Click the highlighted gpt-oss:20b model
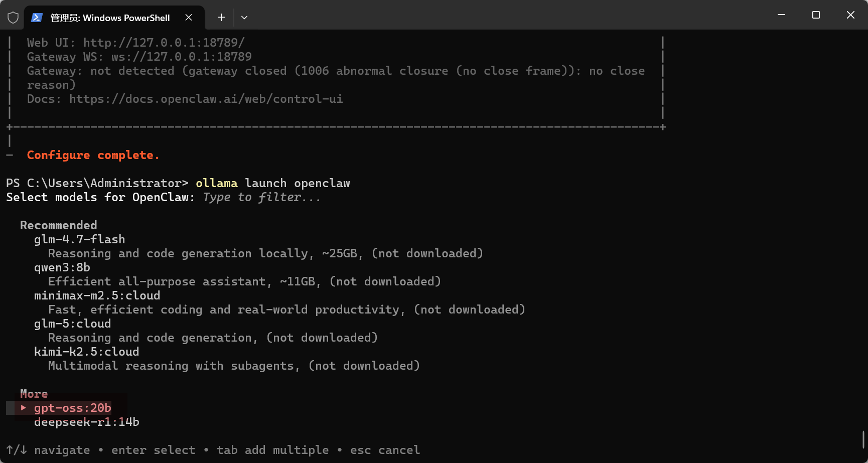Image resolution: width=868 pixels, height=463 pixels. [73, 408]
